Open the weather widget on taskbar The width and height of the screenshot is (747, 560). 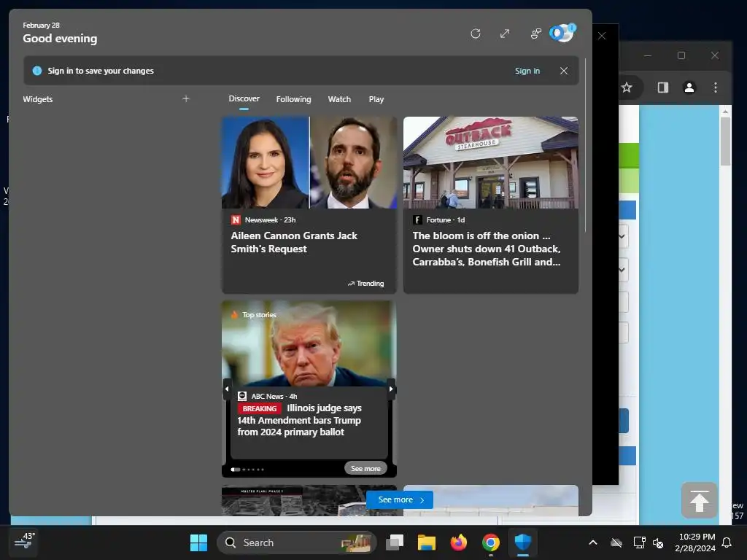[x=24, y=542]
